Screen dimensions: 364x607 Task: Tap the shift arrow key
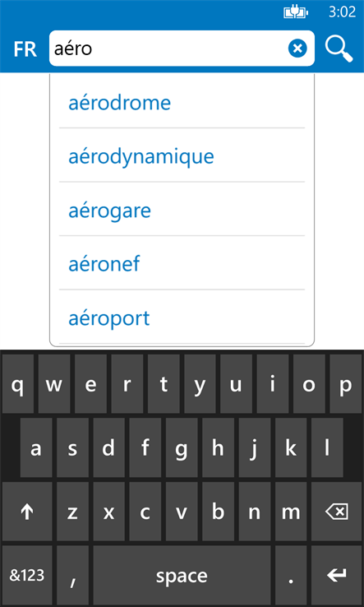[x=27, y=512]
